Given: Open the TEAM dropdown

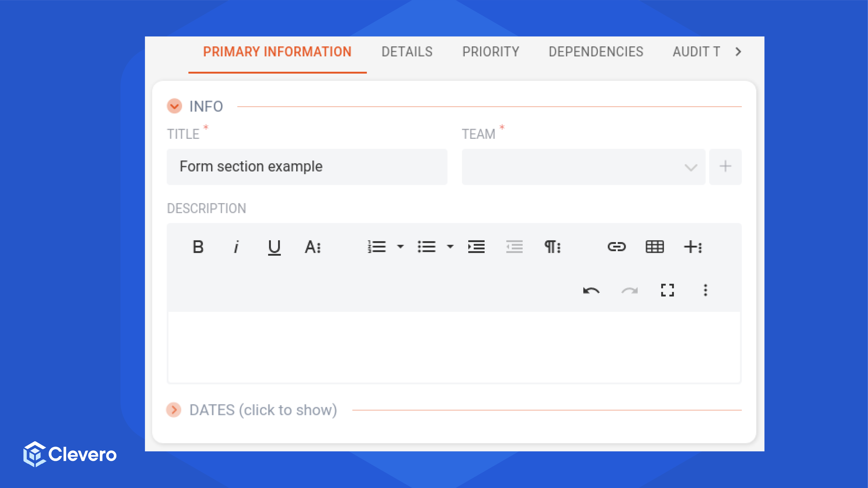Looking at the screenshot, I should (x=583, y=167).
